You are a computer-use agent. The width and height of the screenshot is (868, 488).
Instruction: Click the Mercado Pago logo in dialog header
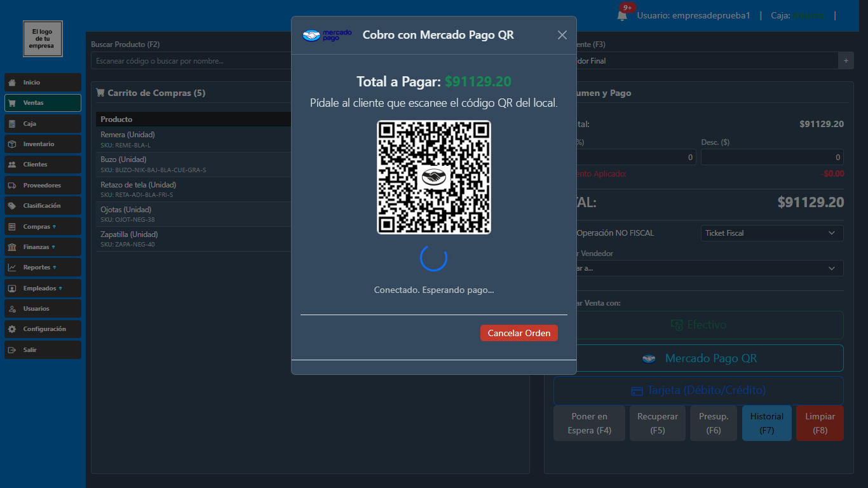click(327, 35)
